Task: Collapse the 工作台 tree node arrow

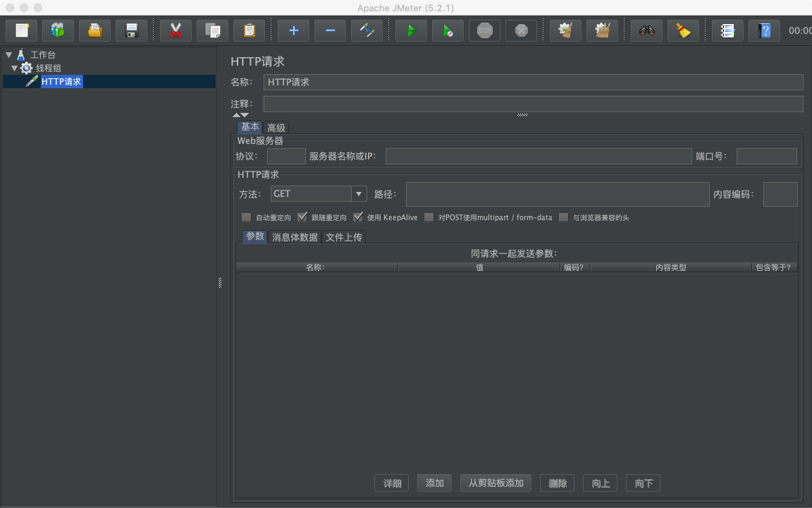Action: tap(8, 54)
